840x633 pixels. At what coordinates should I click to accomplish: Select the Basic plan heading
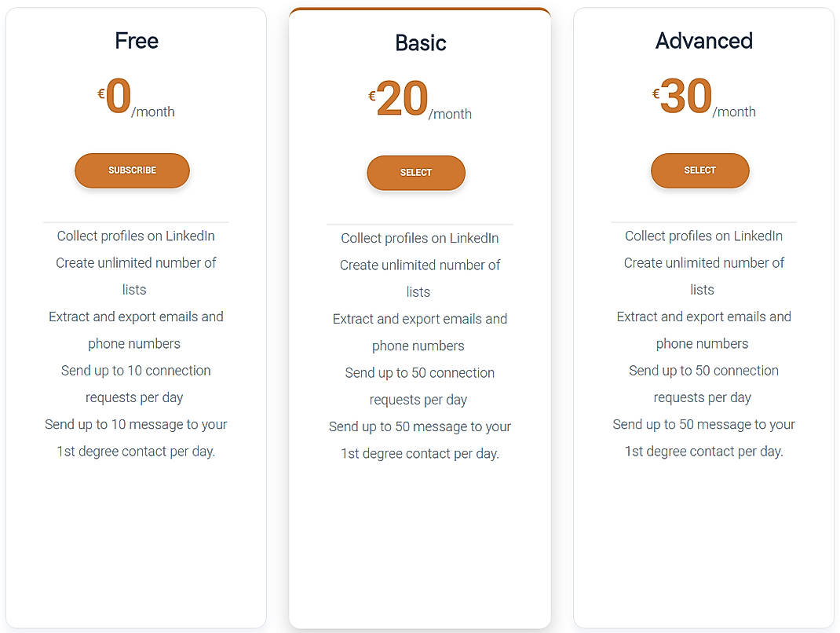(421, 44)
